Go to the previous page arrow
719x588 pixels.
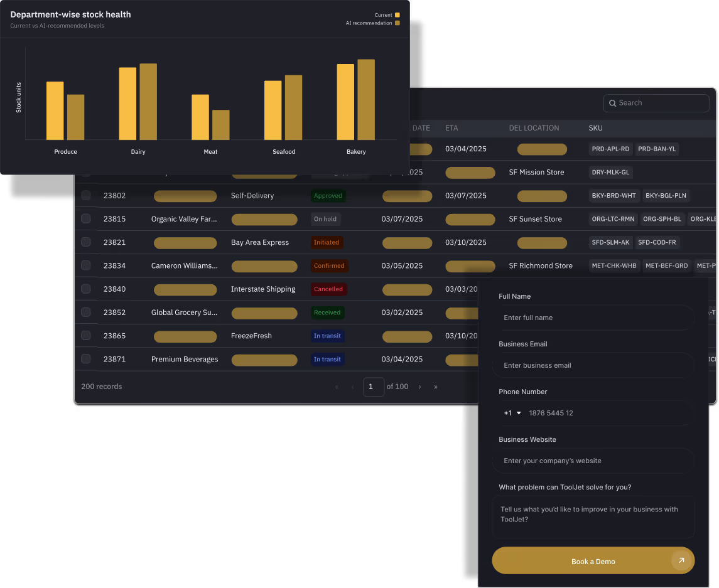[352, 387]
